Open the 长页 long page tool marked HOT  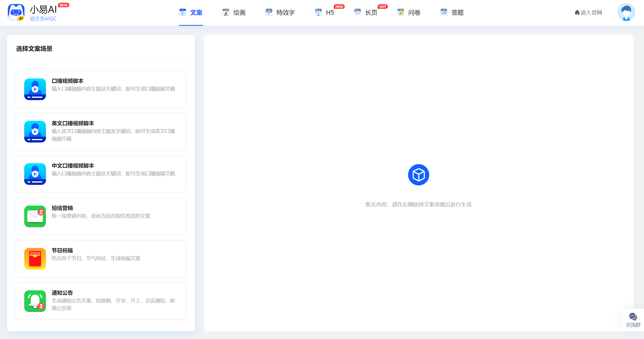tap(357, 12)
